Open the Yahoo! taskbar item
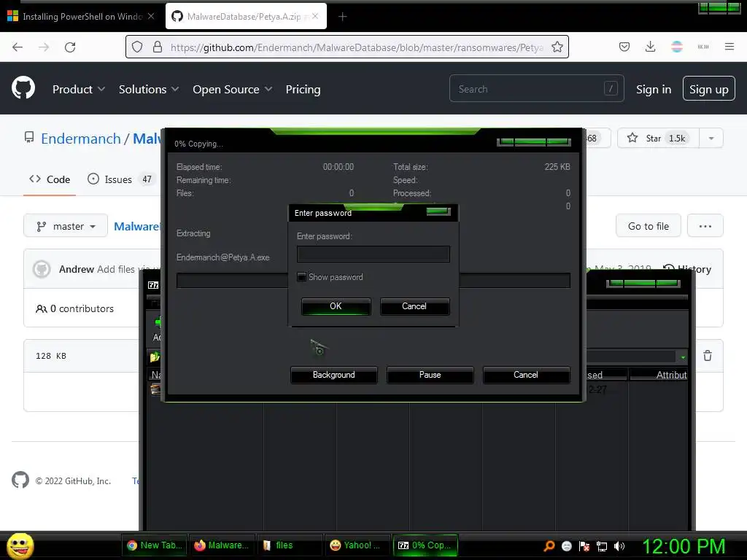The image size is (747, 560). click(357, 545)
